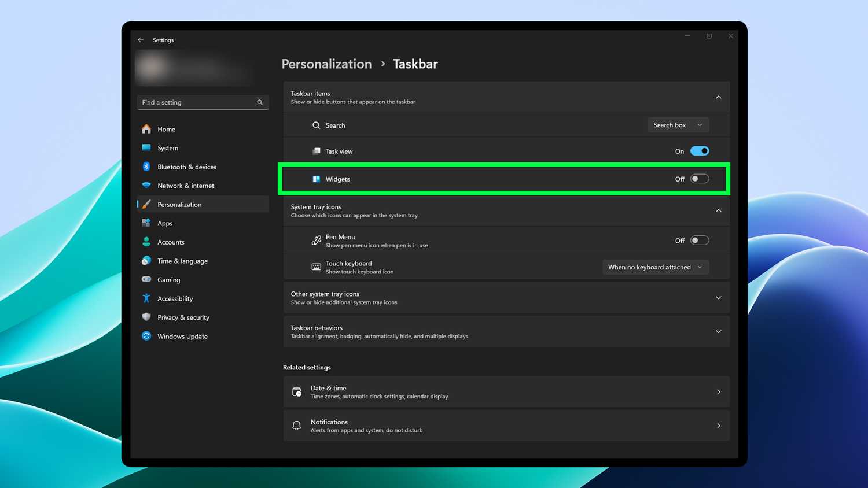Expand Other system tray icons

point(718,298)
